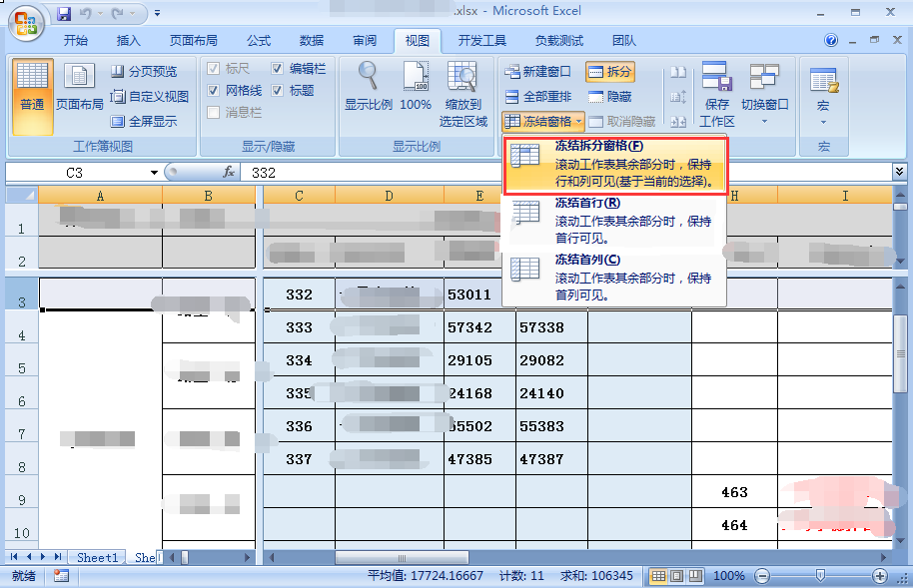The height and width of the screenshot is (588, 913).
Task: Customize Quick Access Toolbar dropdown
Action: [157, 12]
